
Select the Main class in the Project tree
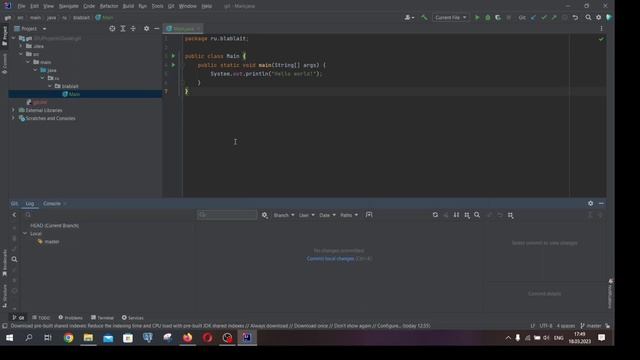pos(74,94)
